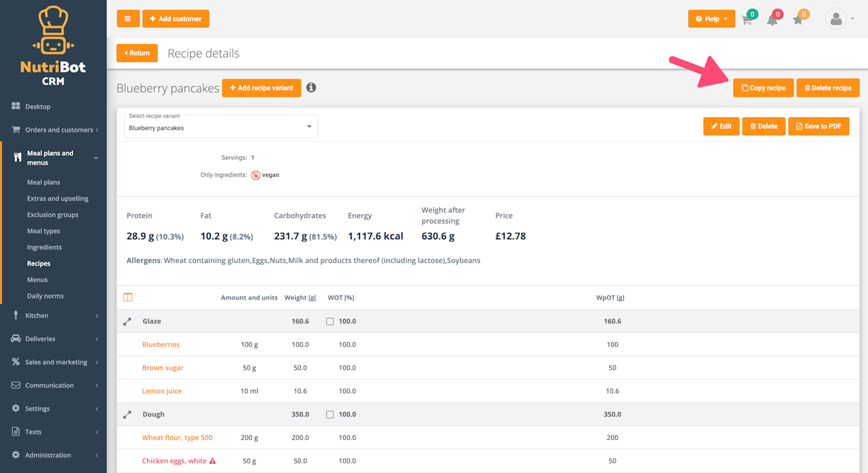The height and width of the screenshot is (473, 868).
Task: Expand the Dough group arrows icon
Action: (x=127, y=415)
